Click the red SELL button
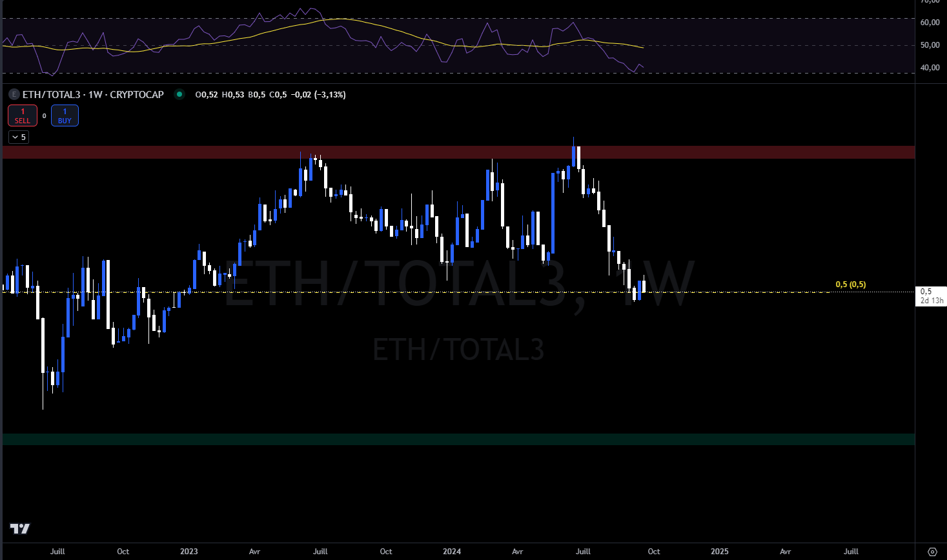 point(23,115)
